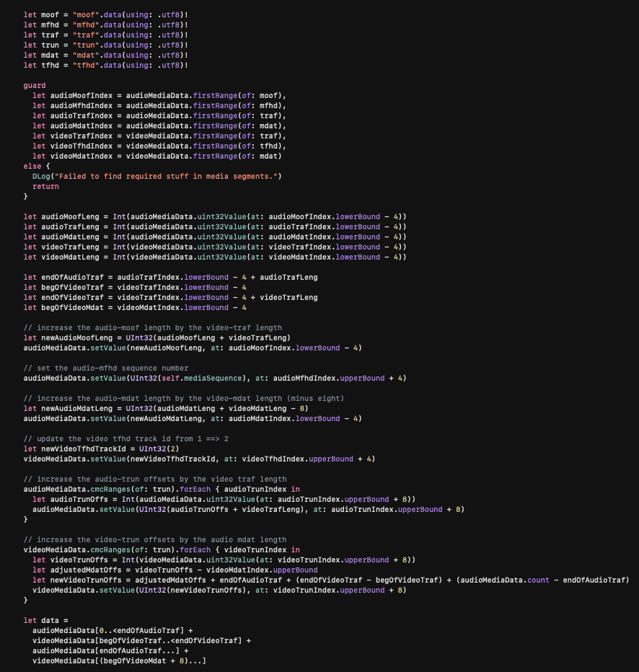Click the line declaring 'let trun' constant
Image resolution: width=639 pixels, height=672 pixels.
[x=106, y=45]
